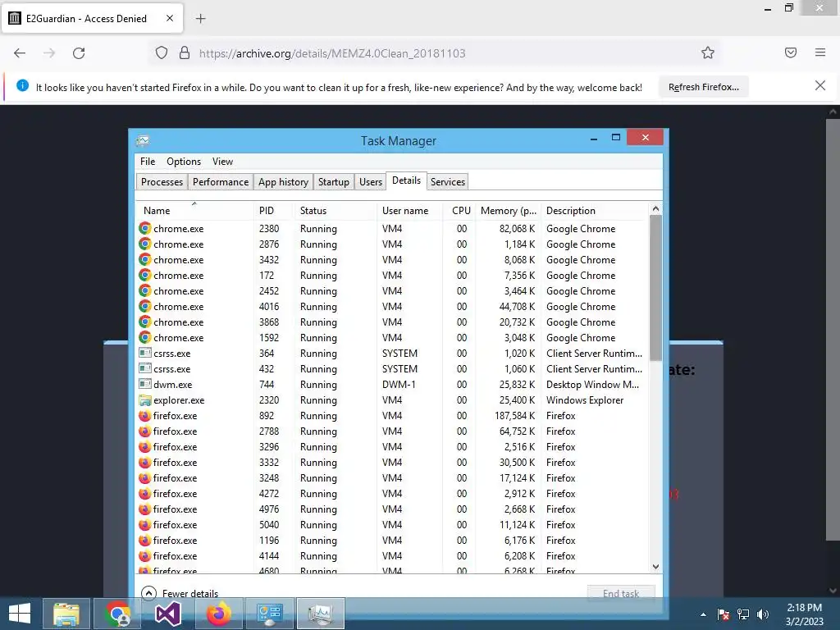Click the blue info icon in notification bar
Screen dimensions: 840x630
click(x=22, y=85)
